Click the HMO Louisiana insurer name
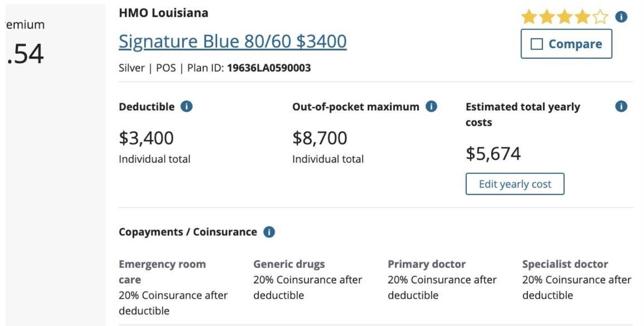The height and width of the screenshot is (326, 644). click(163, 13)
